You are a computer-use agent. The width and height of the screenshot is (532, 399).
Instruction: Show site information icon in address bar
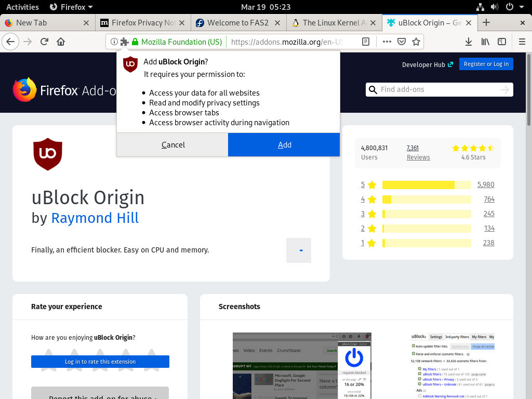click(x=114, y=42)
